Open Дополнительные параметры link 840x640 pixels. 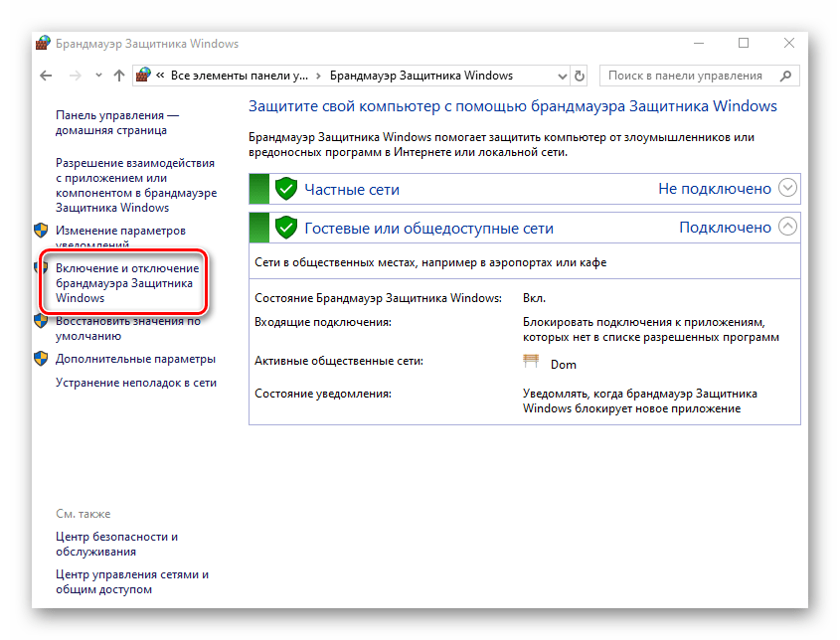135,359
